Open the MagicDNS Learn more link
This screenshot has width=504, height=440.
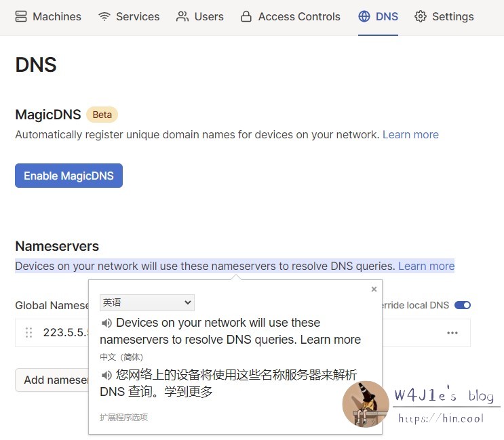(410, 134)
